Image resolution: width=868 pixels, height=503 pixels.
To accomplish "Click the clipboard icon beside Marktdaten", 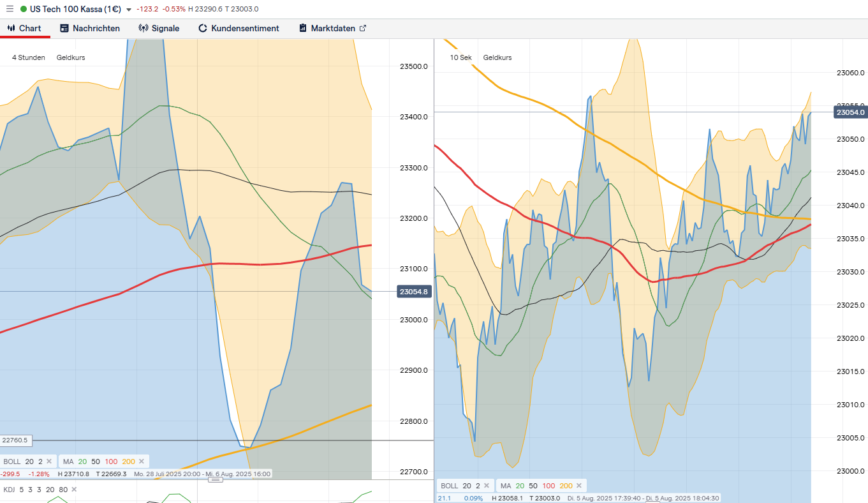I will [x=302, y=28].
